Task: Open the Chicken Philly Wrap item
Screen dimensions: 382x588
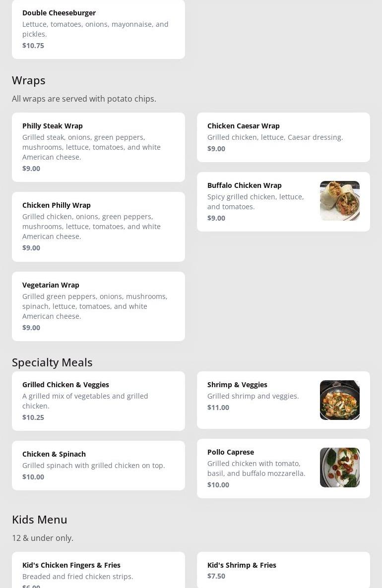Action: coord(98,226)
